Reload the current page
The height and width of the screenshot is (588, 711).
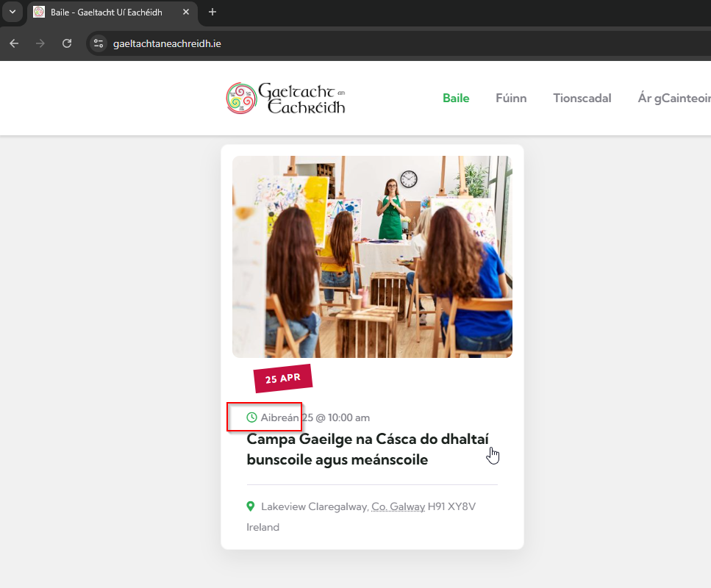click(67, 43)
